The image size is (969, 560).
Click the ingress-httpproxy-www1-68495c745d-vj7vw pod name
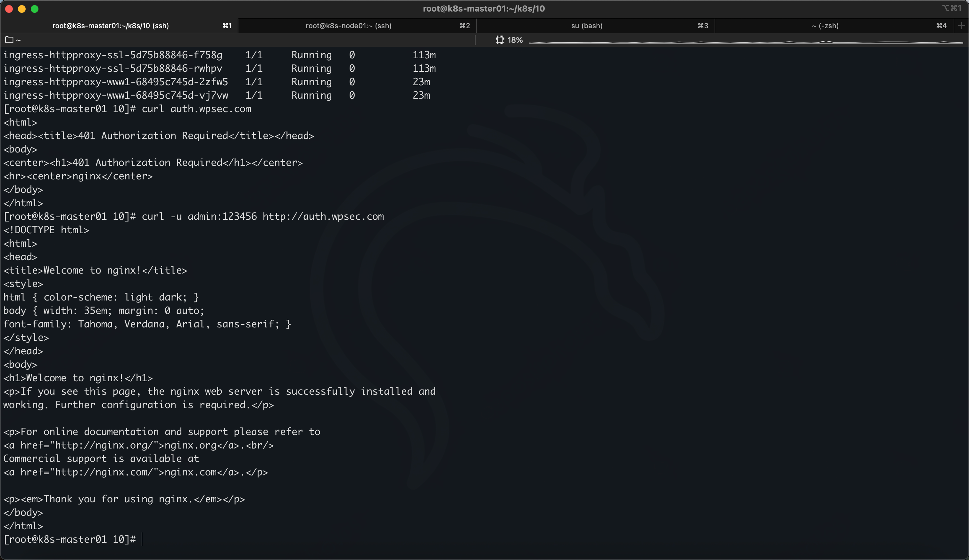(115, 95)
